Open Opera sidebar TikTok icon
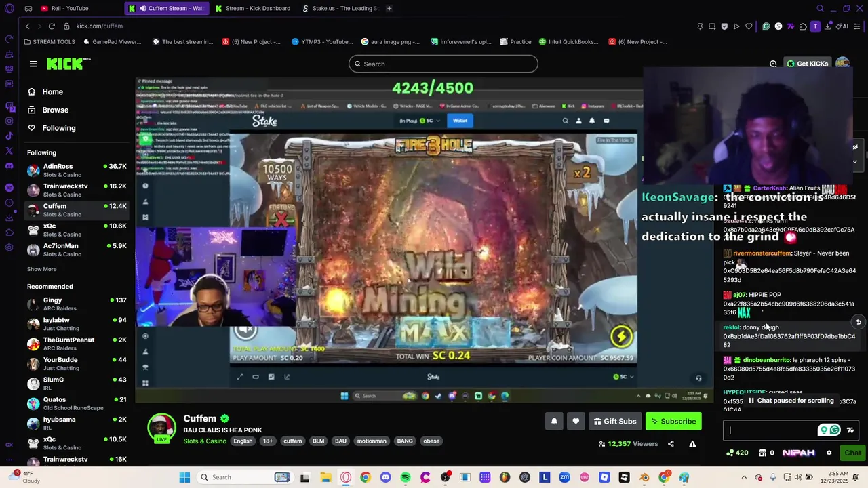This screenshot has height=488, width=868. [9, 136]
